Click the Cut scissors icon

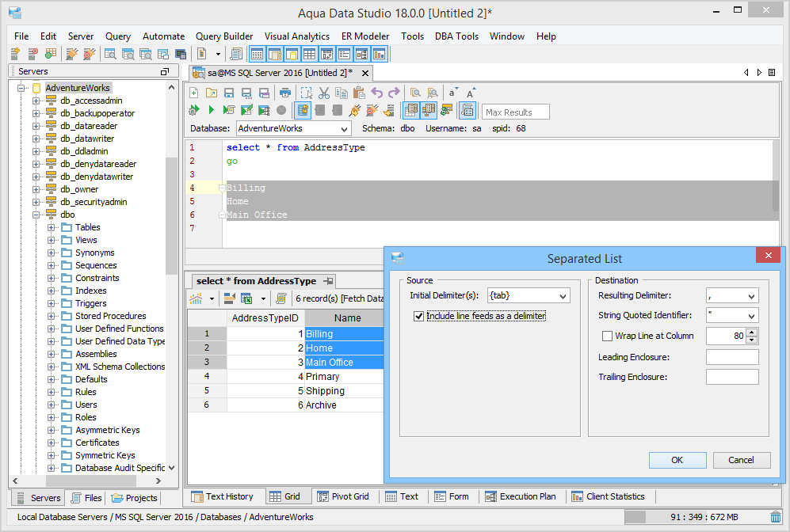click(324, 93)
